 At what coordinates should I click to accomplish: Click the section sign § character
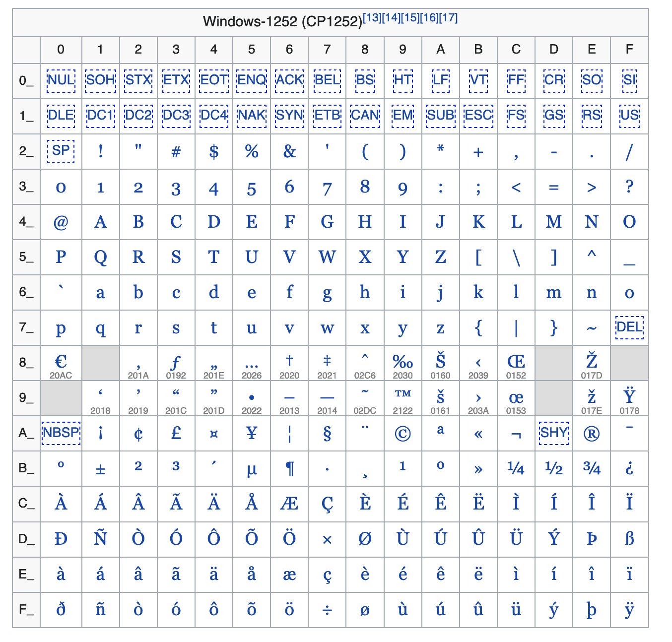pyautogui.click(x=327, y=434)
